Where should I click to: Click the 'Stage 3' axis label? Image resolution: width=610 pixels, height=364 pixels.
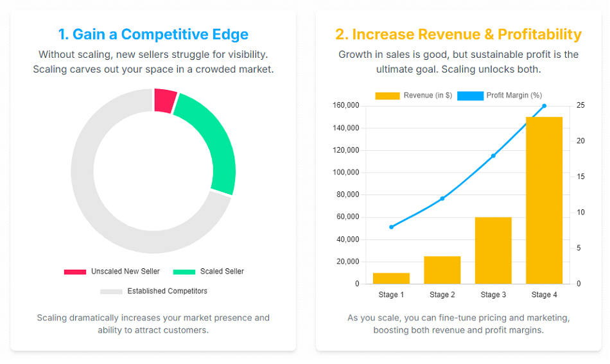click(493, 295)
